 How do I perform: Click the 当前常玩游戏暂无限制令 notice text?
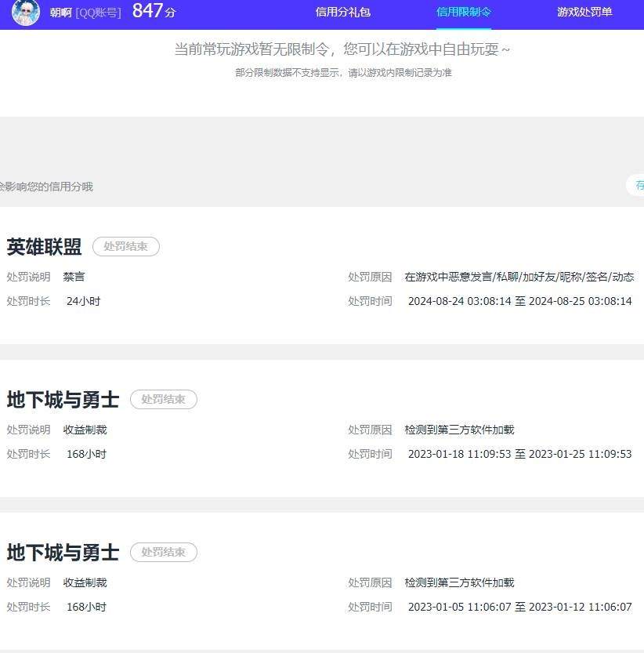(342, 49)
